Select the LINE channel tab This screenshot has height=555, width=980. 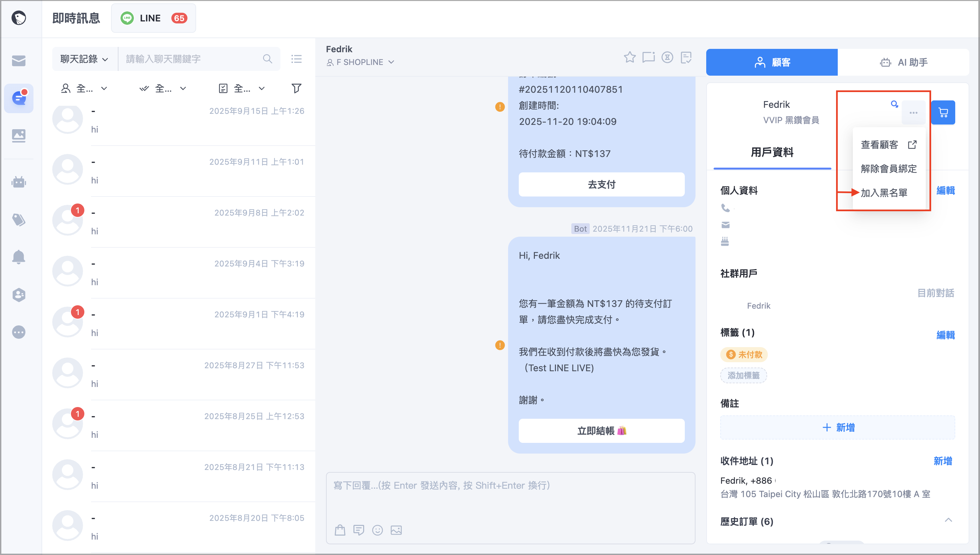[x=154, y=18]
